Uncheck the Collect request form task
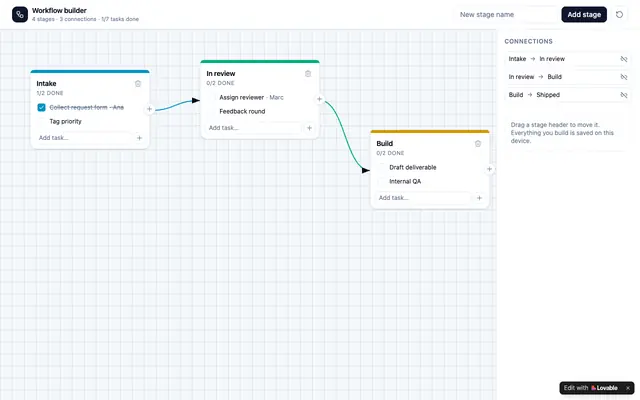The image size is (640, 400). pos(41,107)
